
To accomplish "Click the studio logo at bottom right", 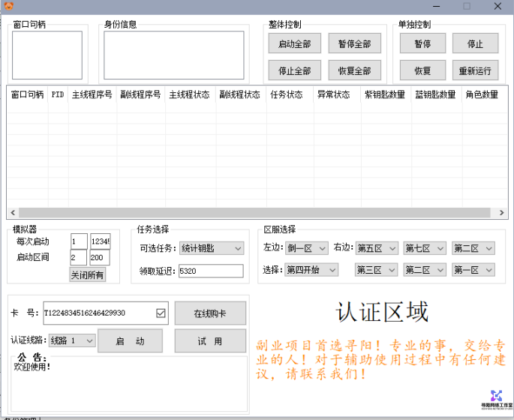I will [495, 399].
